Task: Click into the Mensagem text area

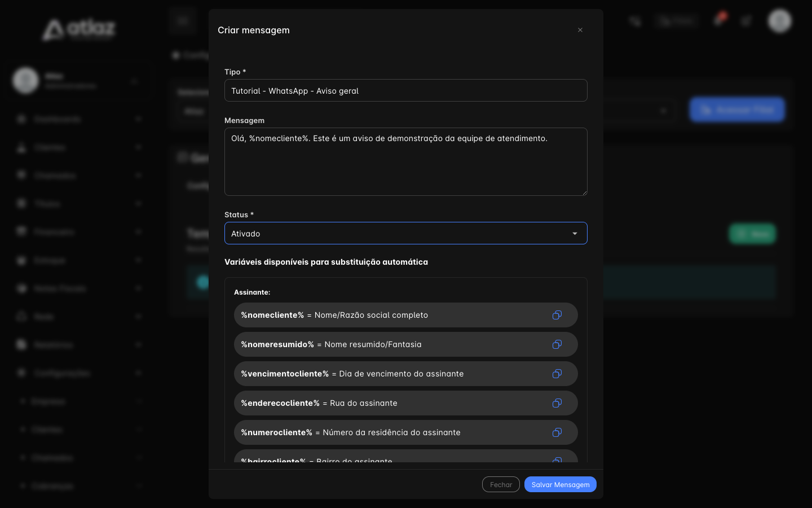Action: coord(406,161)
